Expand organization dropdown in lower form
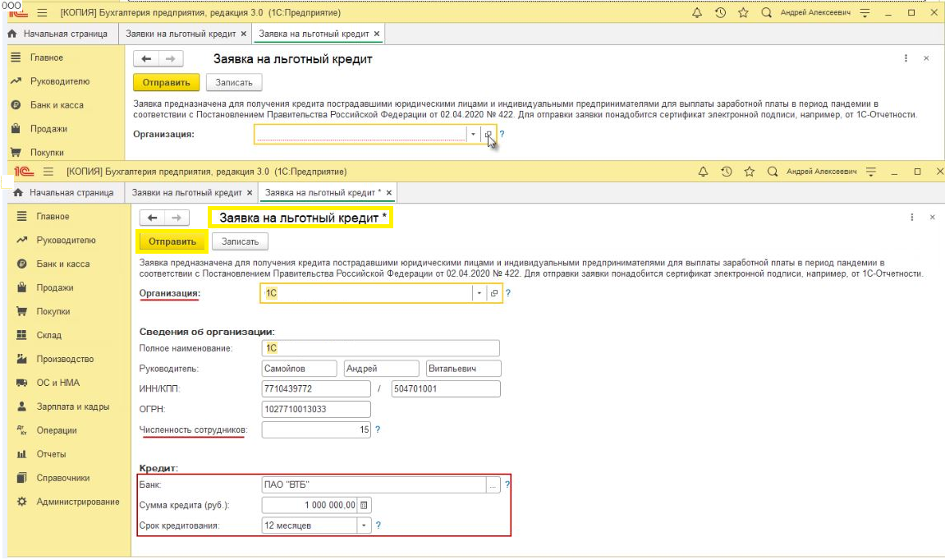This screenshot has width=945, height=560. [x=479, y=293]
